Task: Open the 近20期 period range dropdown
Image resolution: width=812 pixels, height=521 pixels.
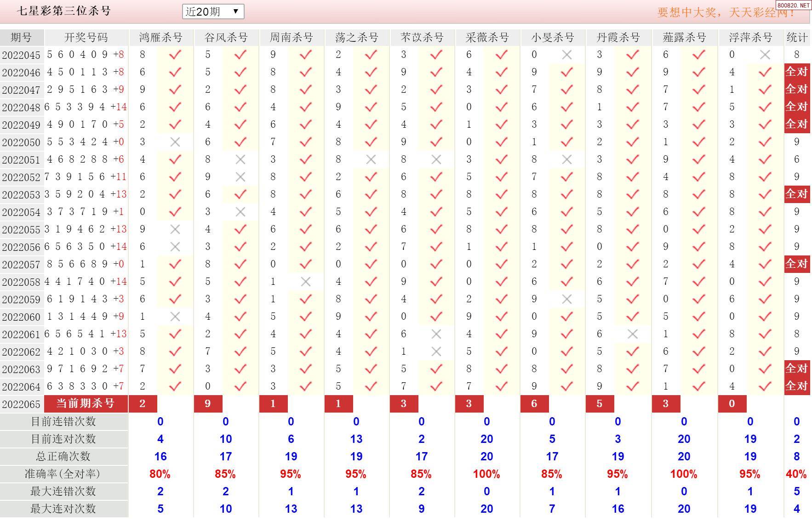Action: pos(213,11)
